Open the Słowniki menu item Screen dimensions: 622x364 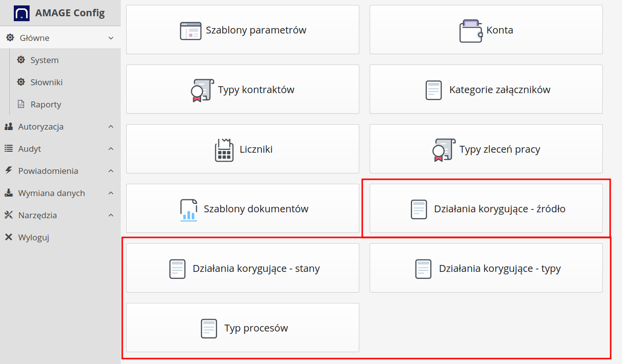pyautogui.click(x=46, y=82)
